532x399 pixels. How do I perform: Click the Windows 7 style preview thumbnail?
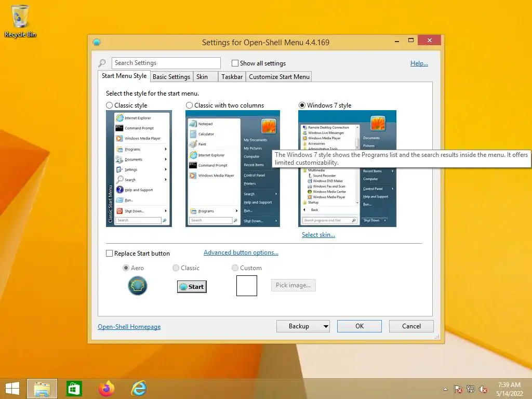[x=347, y=169]
